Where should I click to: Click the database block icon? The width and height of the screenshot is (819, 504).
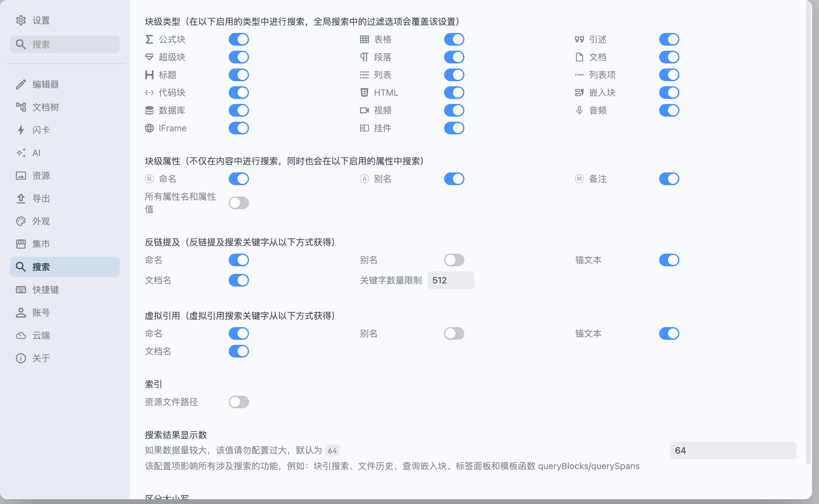(149, 110)
